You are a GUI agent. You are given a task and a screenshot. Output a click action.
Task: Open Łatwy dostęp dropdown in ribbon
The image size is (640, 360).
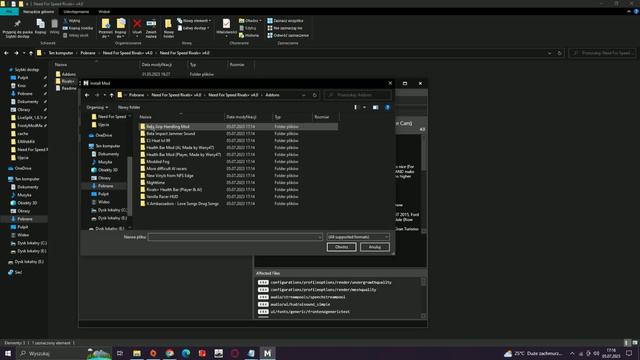tap(194, 28)
